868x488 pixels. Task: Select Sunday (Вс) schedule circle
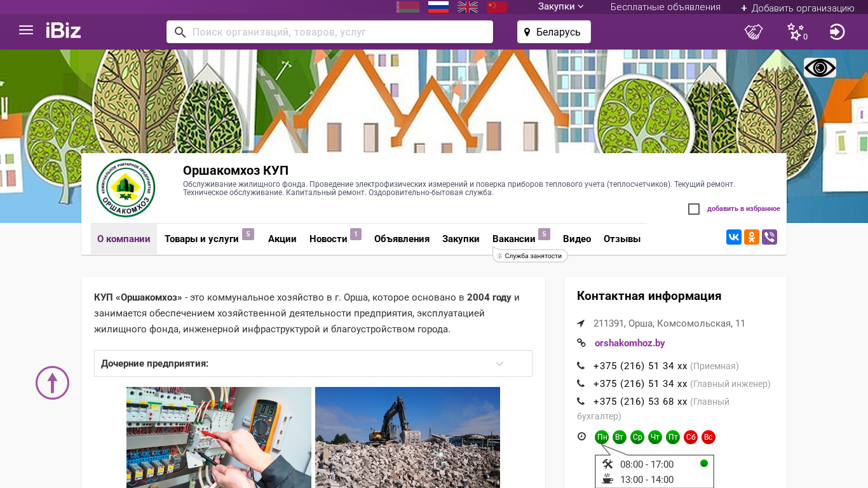(709, 437)
